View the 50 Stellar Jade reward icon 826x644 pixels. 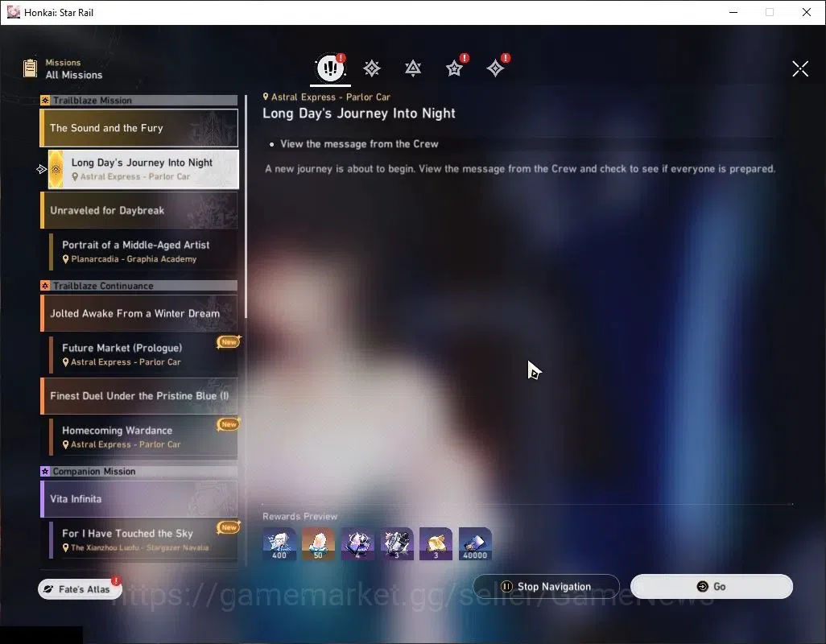click(318, 544)
